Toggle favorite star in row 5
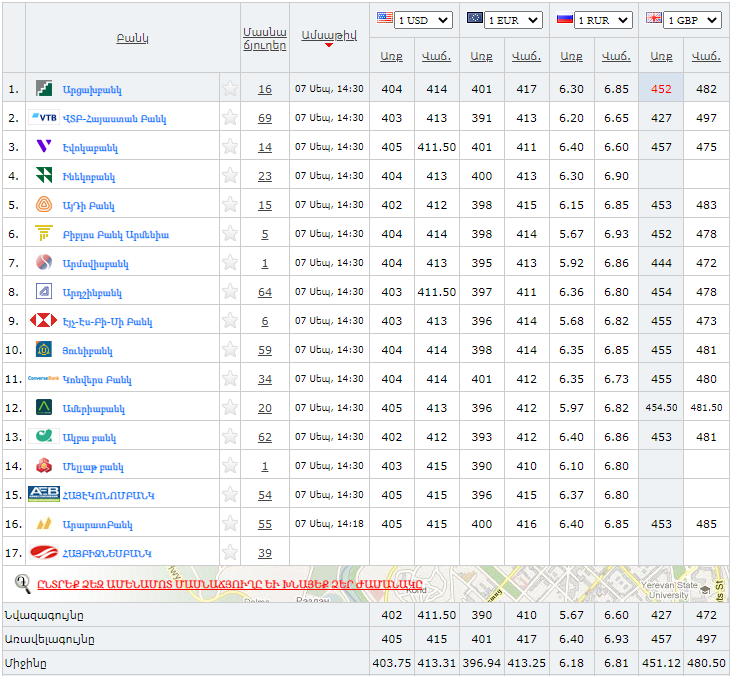Screen dimensions: 730x676 coord(230,204)
